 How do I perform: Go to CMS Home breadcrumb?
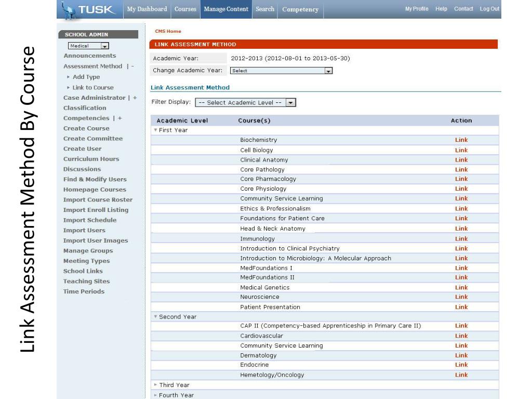pos(168,31)
